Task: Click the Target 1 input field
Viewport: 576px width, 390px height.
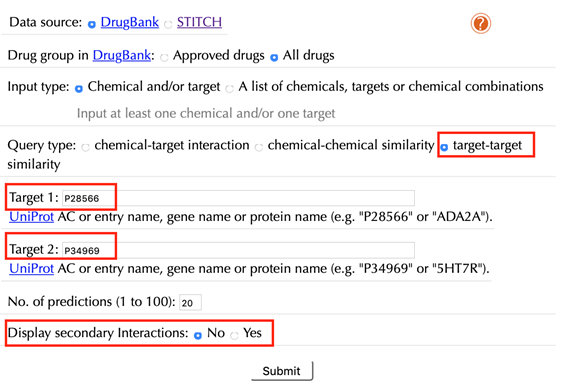Action: click(238, 198)
